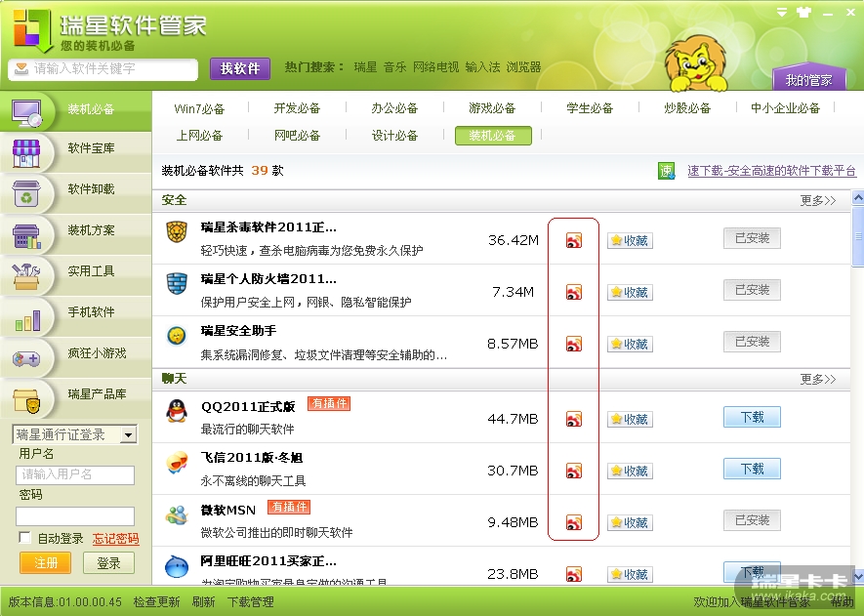Open the 装机方案 sidebar icon

pyautogui.click(x=26, y=235)
